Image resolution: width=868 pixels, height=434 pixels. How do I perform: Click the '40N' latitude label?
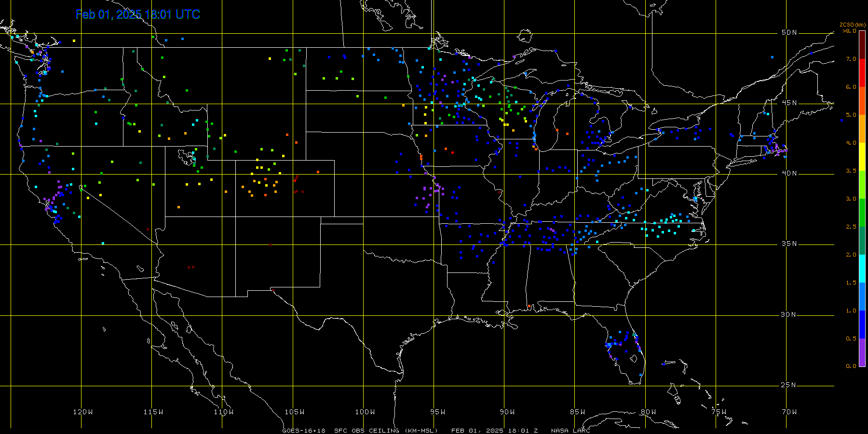[789, 173]
